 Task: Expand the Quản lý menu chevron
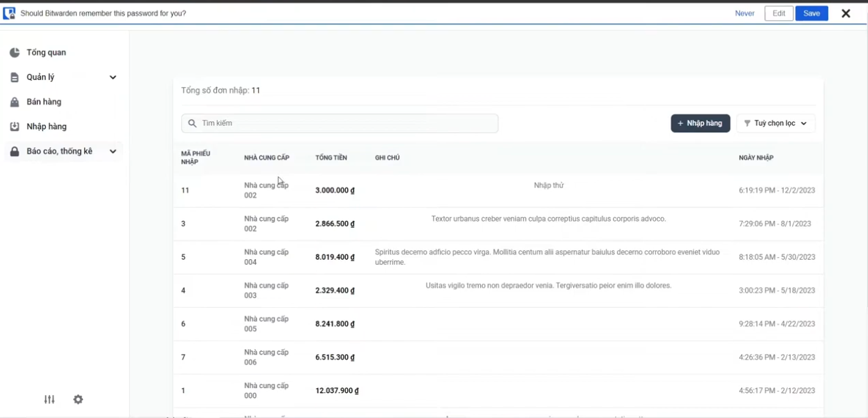113,77
